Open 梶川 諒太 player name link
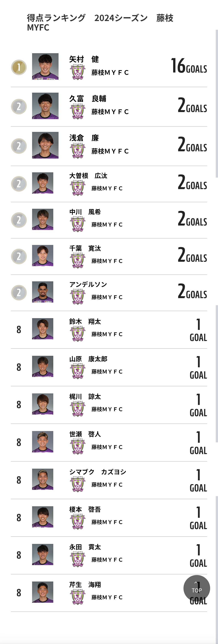 tap(85, 397)
